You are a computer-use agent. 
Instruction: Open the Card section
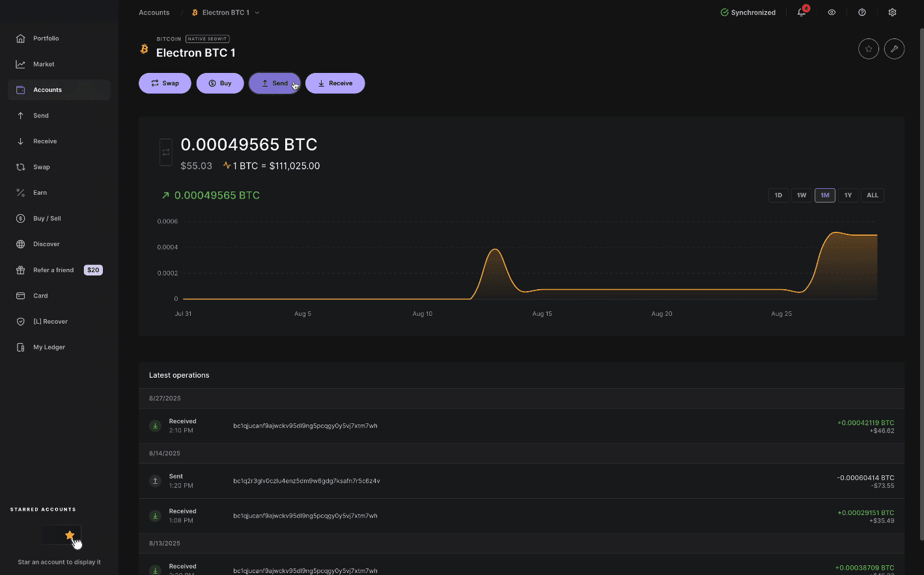59,296
